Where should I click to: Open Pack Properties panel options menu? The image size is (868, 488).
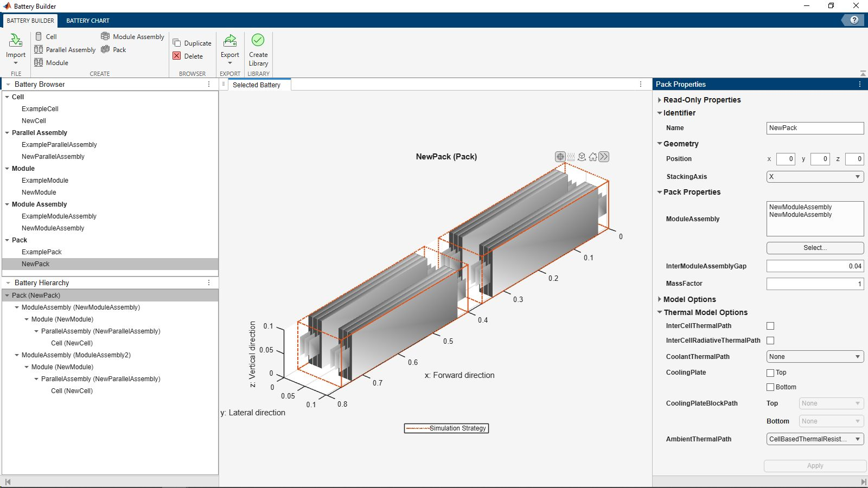tap(860, 85)
